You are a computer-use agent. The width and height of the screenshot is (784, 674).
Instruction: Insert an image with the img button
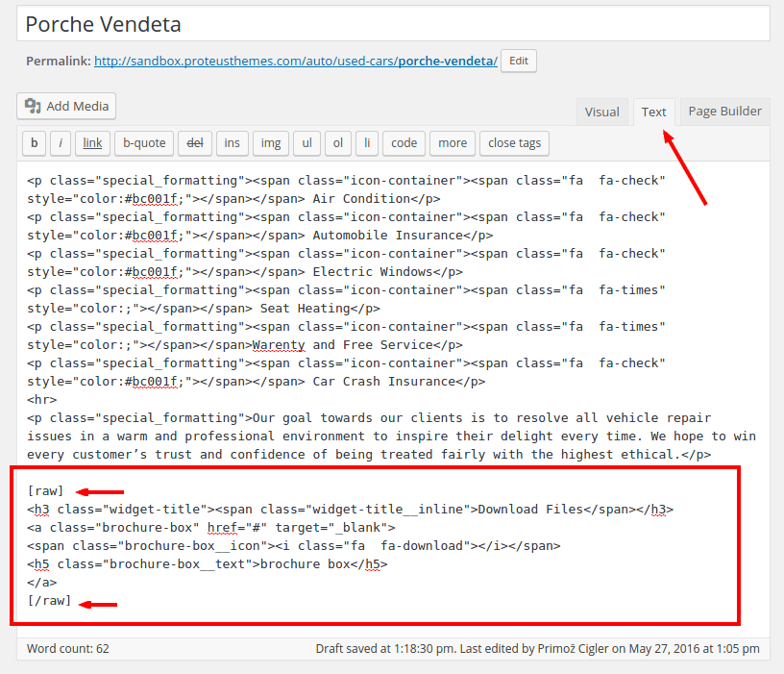point(270,142)
